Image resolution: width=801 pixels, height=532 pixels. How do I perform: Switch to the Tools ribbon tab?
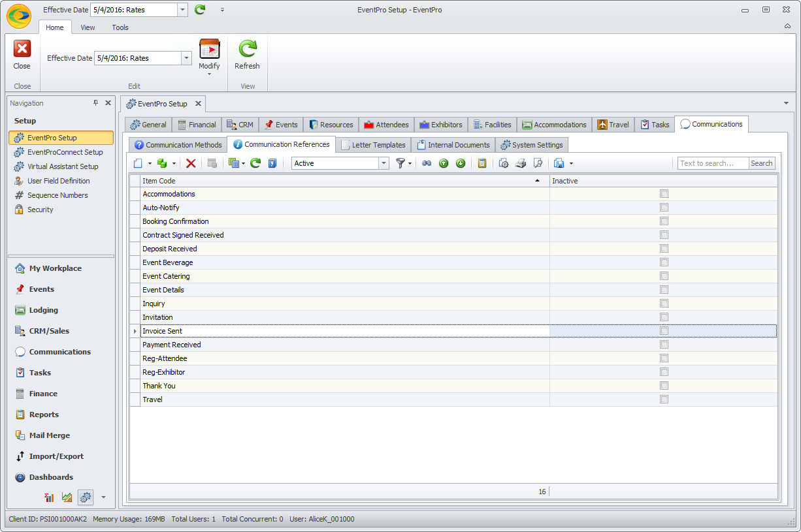click(x=120, y=27)
